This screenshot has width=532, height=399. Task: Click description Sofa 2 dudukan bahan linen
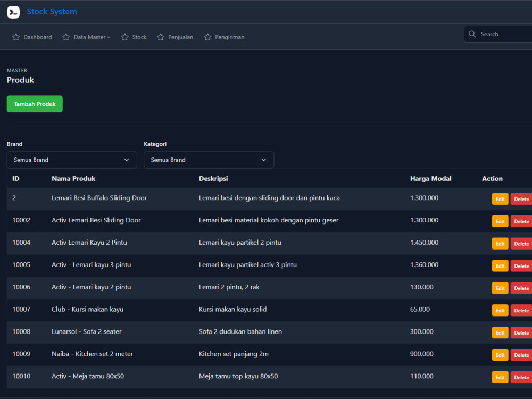click(240, 331)
